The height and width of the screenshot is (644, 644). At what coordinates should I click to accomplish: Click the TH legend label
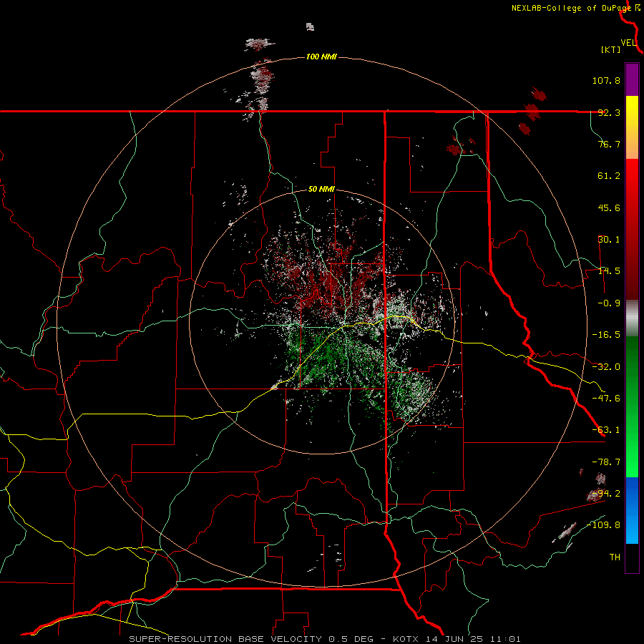(x=615, y=557)
